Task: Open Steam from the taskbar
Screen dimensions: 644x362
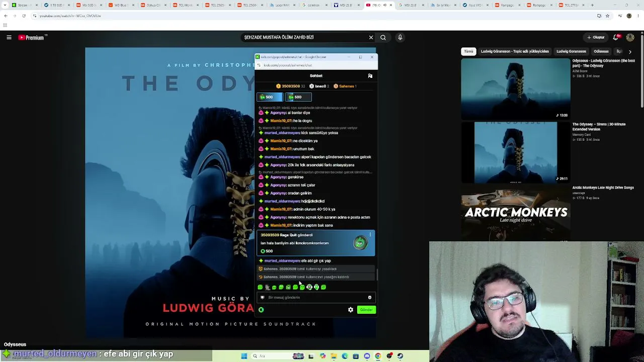Action: pyautogui.click(x=400, y=356)
